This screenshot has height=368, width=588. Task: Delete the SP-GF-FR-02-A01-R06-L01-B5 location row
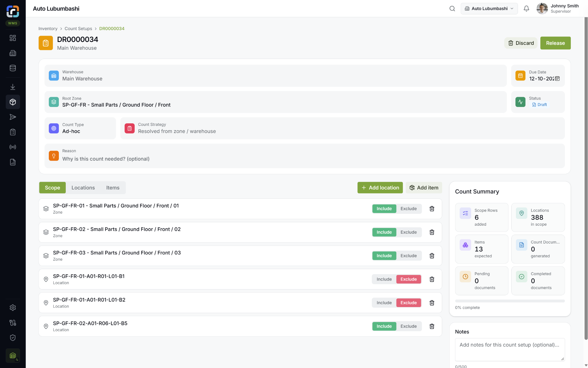click(x=432, y=326)
